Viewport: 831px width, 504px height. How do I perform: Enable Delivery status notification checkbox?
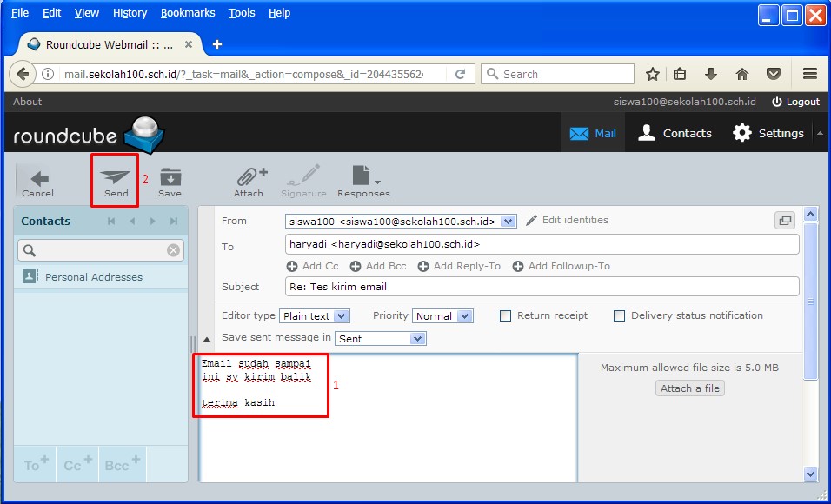point(619,315)
